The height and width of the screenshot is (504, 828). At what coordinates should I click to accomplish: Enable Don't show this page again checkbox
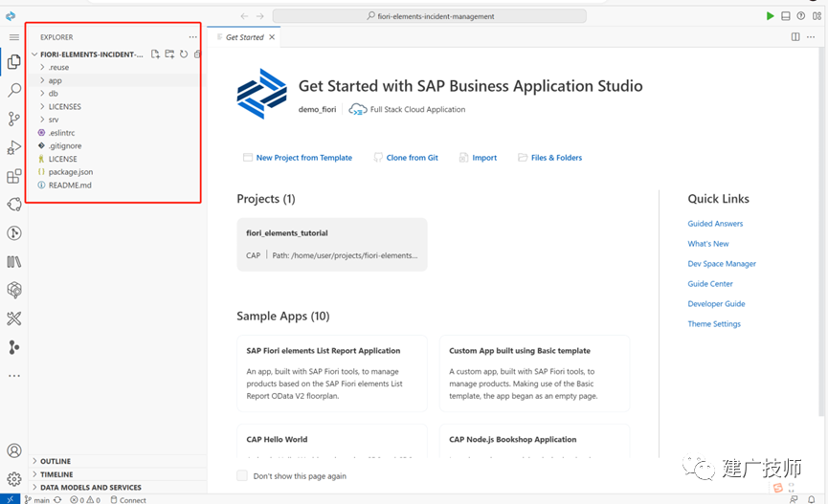click(x=242, y=475)
